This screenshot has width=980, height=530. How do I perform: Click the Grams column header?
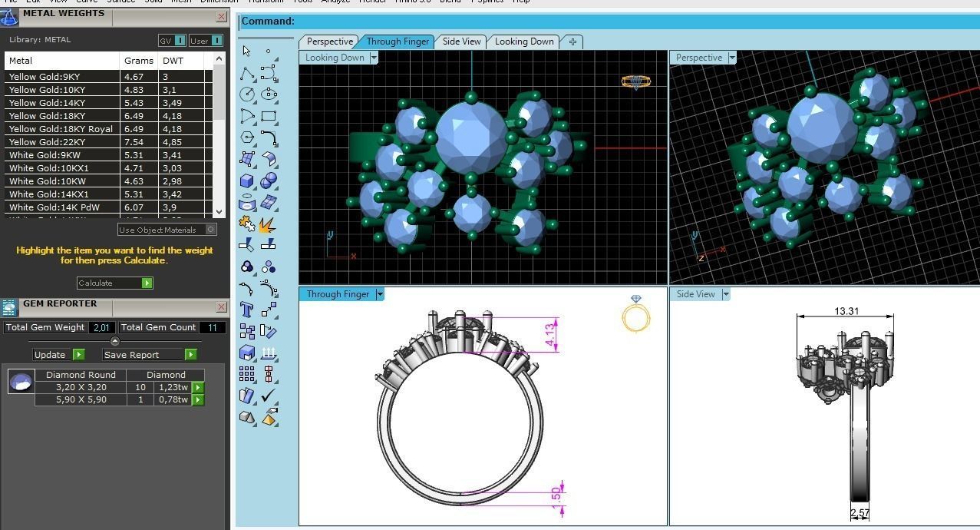coord(139,61)
